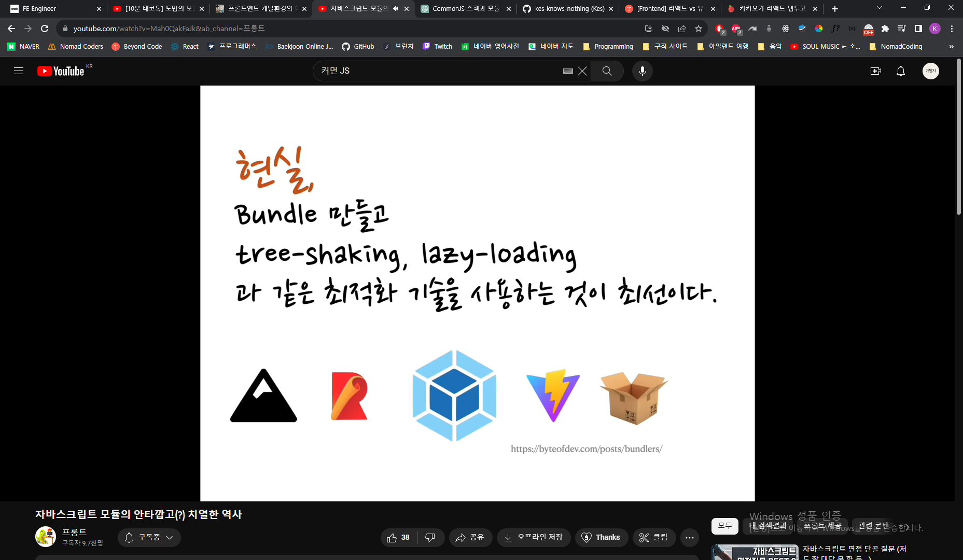Open a new browser tab
This screenshot has height=560, width=963.
pyautogui.click(x=835, y=9)
